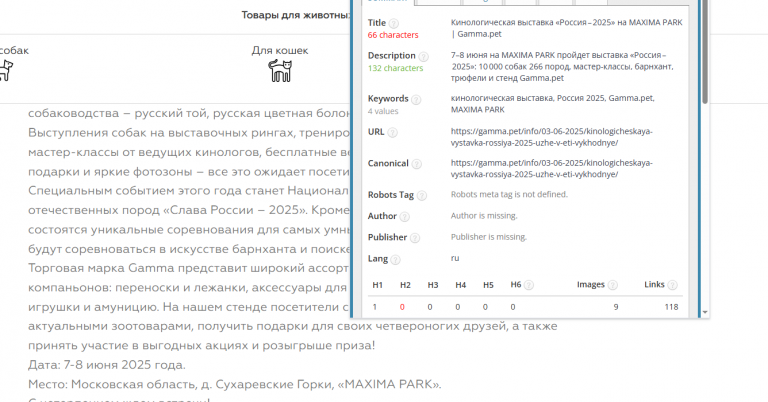The width and height of the screenshot is (768, 402).
Task: Click the red '66 characters' label
Action: pyautogui.click(x=393, y=35)
